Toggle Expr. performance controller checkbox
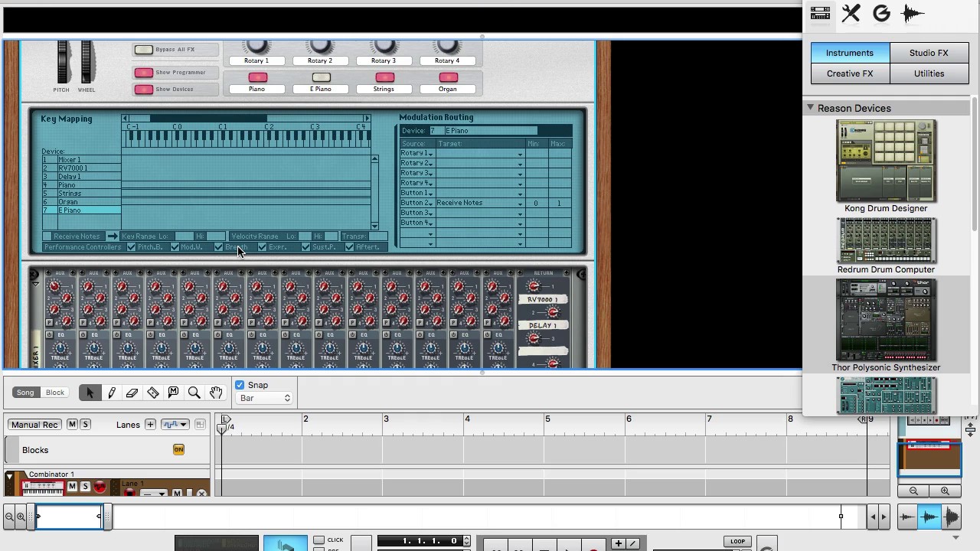 (x=262, y=247)
